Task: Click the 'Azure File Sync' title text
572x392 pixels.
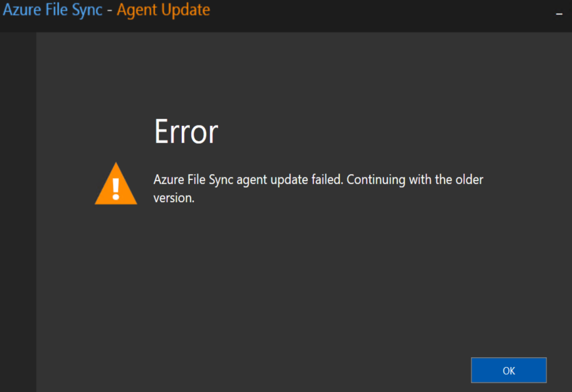Action: pos(53,10)
